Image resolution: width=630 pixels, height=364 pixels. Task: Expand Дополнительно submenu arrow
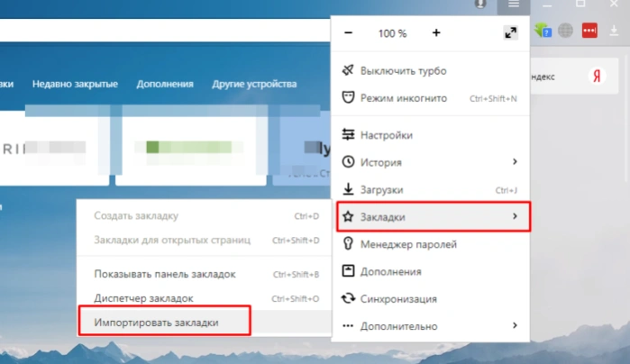[x=515, y=325]
